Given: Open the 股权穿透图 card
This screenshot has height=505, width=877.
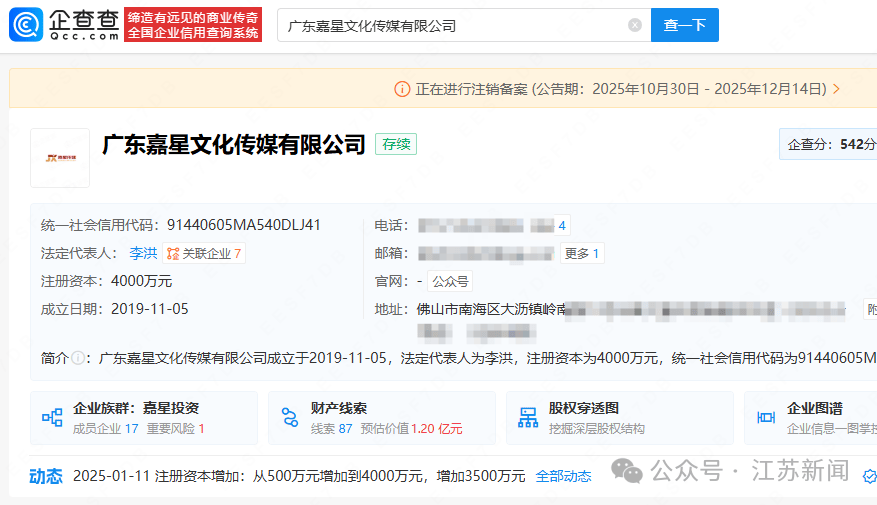Looking at the screenshot, I should tap(620, 418).
